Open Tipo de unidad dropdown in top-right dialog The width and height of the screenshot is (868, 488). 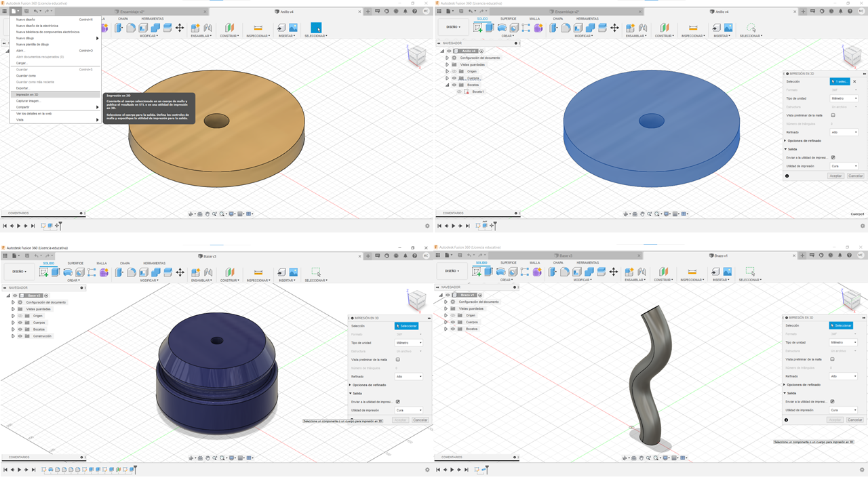[x=844, y=98]
